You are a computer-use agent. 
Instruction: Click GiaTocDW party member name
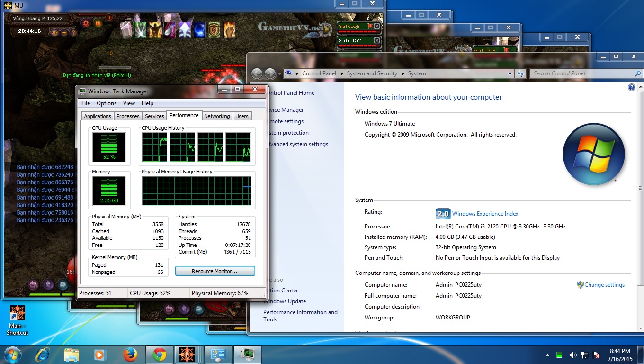click(x=349, y=41)
